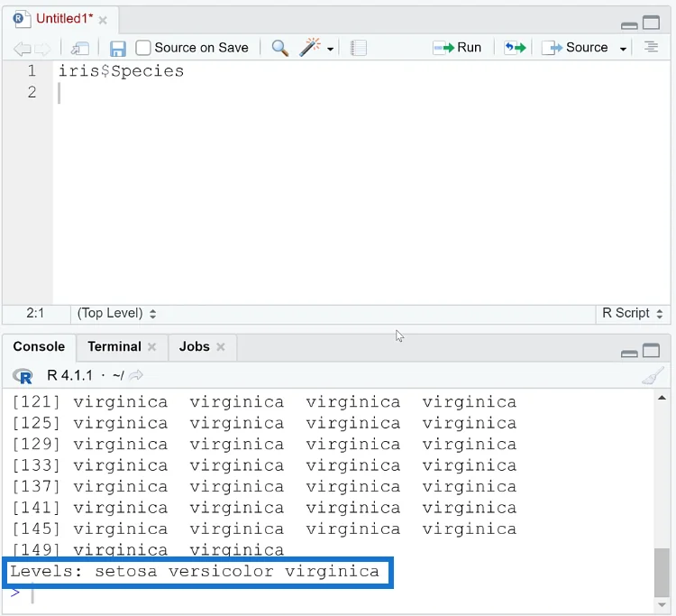Show document in new window icon
This screenshot has height=616, width=676.
click(x=80, y=49)
